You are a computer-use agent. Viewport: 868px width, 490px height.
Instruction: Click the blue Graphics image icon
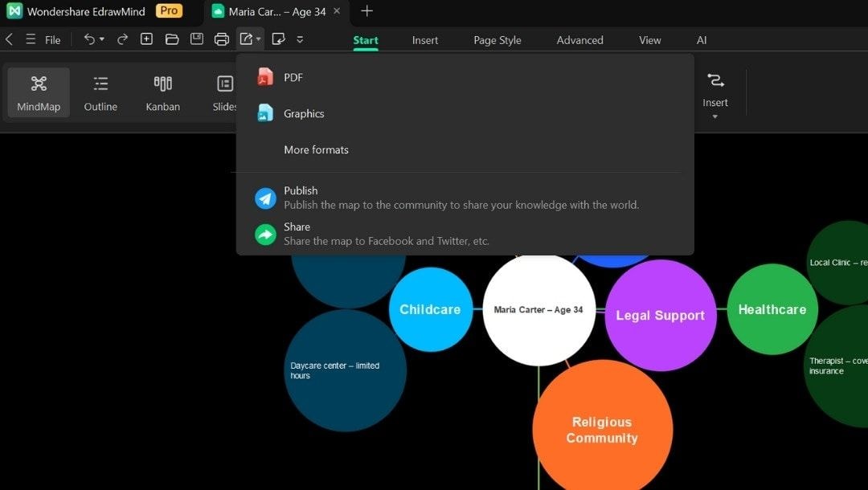(265, 112)
